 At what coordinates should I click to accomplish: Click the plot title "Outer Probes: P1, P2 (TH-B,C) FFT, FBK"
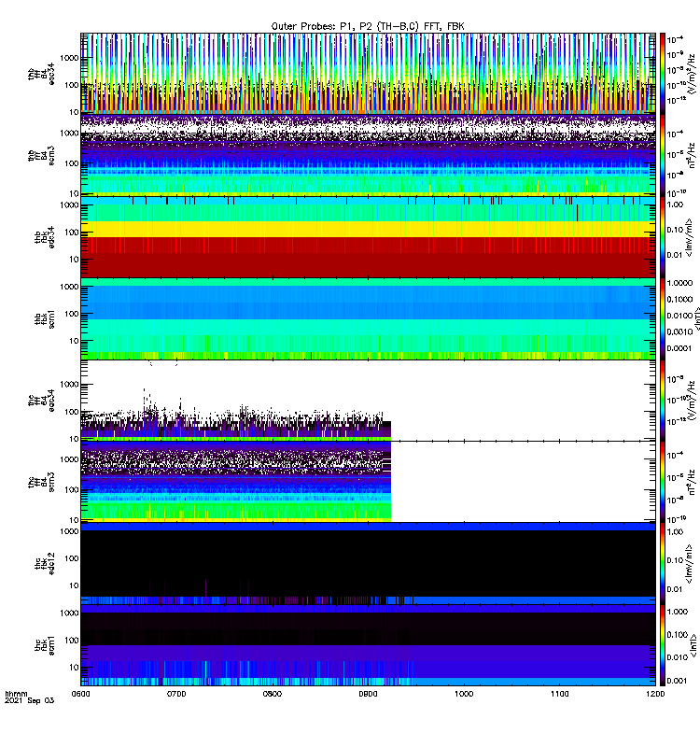[x=368, y=26]
